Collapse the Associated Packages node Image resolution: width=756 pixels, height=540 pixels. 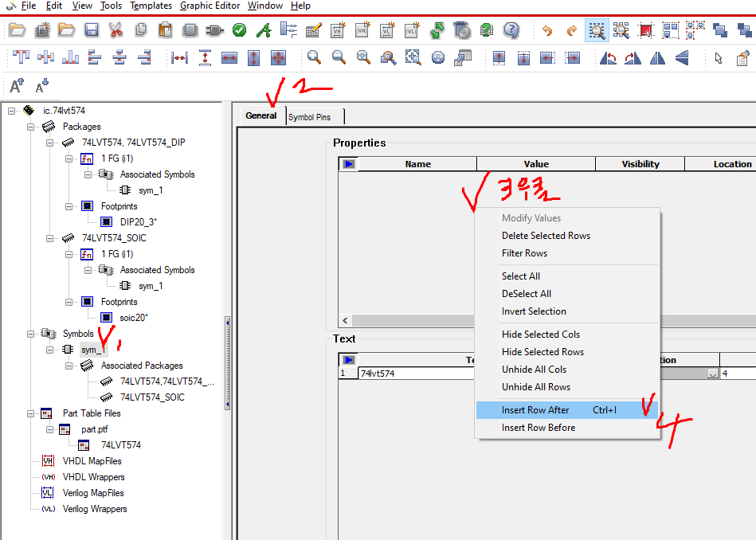click(69, 366)
